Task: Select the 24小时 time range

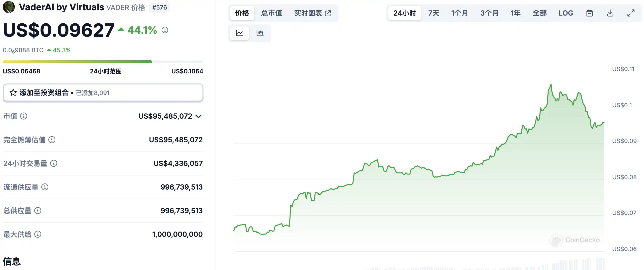Action: point(405,13)
